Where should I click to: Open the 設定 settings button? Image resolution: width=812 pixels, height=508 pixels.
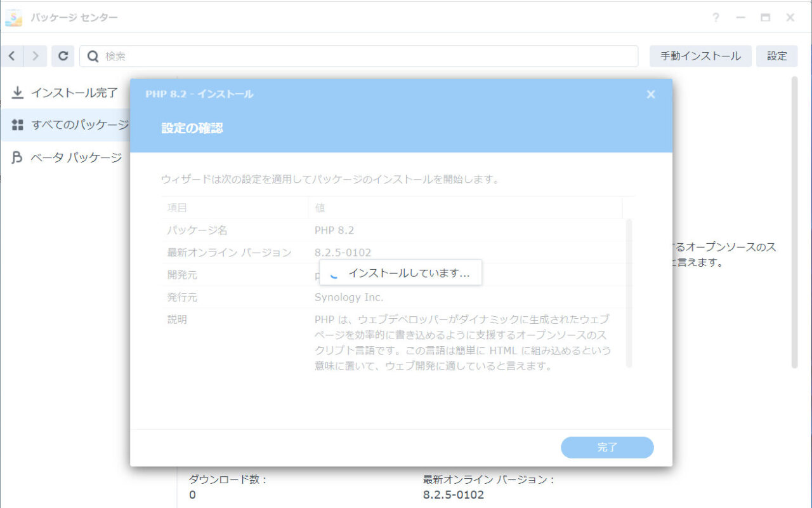click(x=776, y=56)
